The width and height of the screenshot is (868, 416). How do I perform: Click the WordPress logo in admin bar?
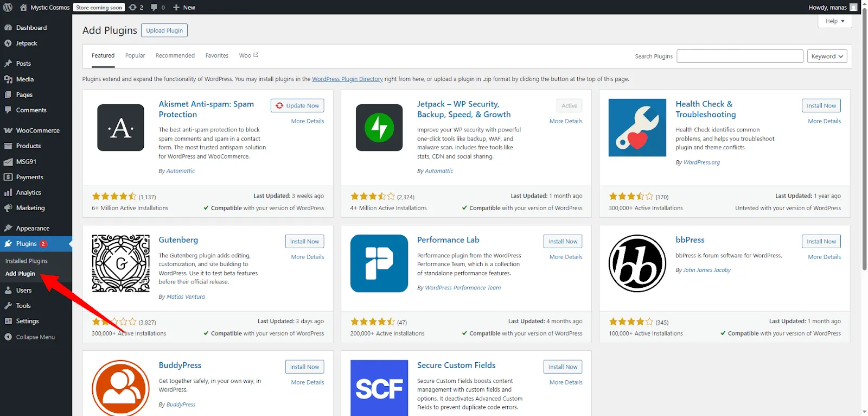click(8, 7)
